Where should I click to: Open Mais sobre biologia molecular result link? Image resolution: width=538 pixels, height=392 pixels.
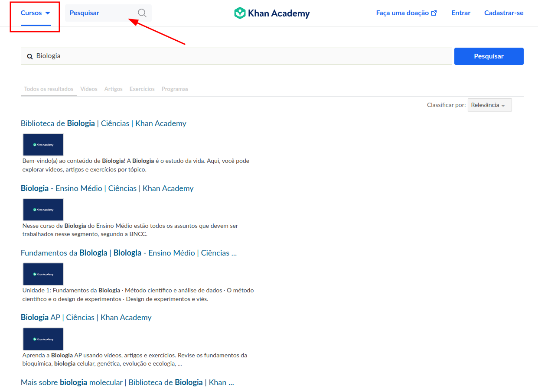coord(127,382)
